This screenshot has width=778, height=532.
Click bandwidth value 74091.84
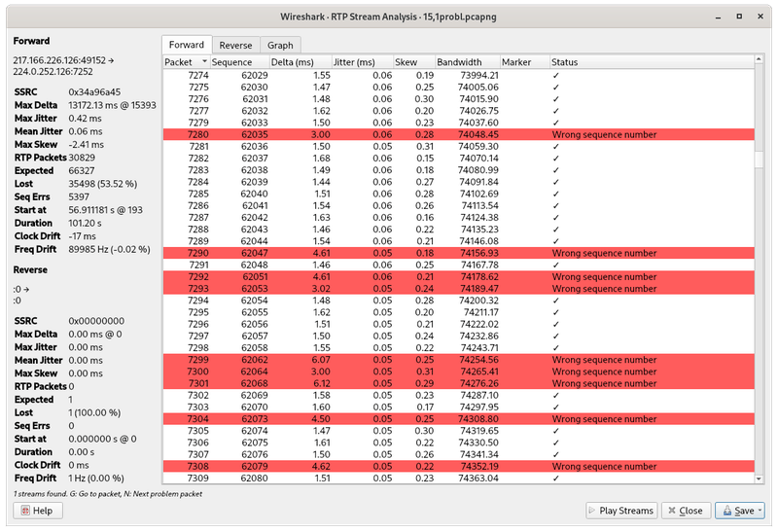point(478,182)
